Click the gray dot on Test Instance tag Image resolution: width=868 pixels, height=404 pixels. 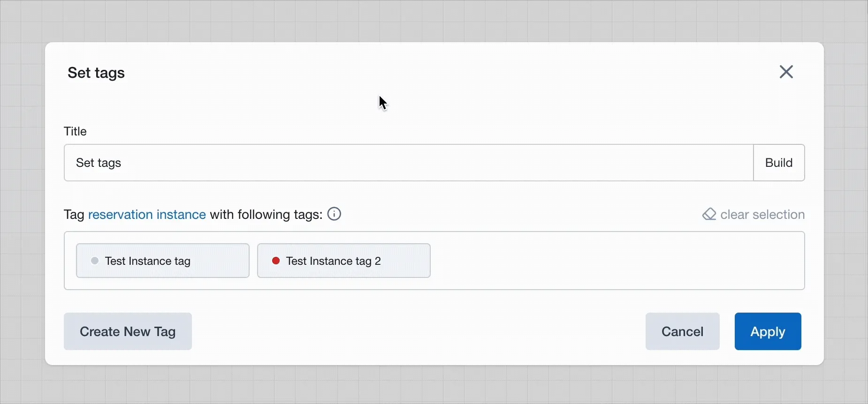tap(95, 261)
